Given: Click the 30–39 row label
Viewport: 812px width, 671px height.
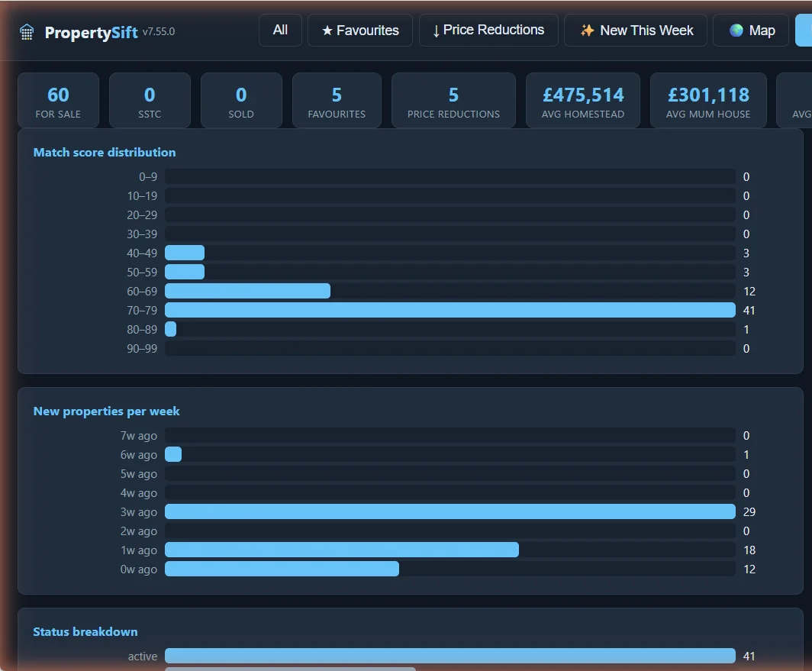Looking at the screenshot, I should 143,234.
